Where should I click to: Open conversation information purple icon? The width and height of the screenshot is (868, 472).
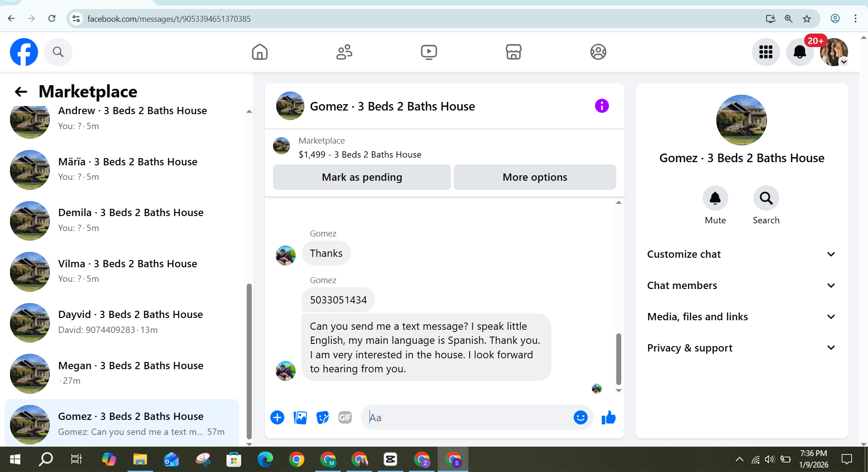(602, 106)
